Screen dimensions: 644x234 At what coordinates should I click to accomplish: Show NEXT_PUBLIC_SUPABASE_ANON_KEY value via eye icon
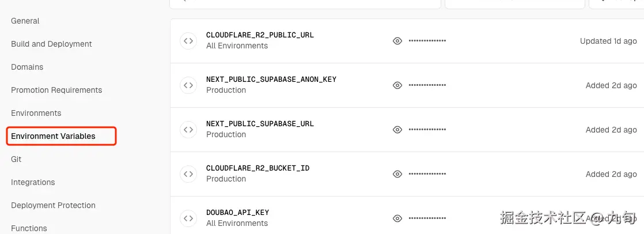pos(397,85)
